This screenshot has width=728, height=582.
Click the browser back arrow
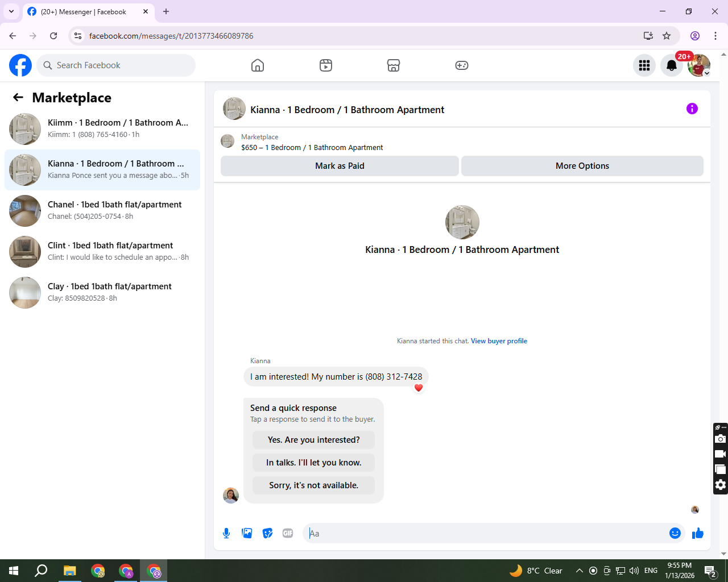13,36
